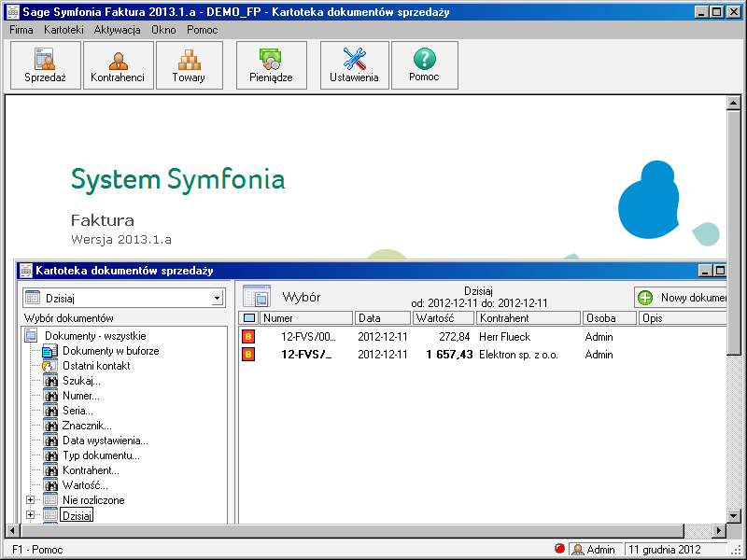The image size is (747, 560).
Task: Open Pieniądze from the toolbar
Action: click(271, 65)
